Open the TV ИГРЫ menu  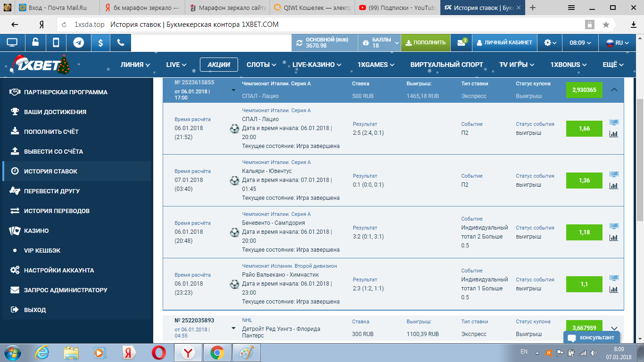pyautogui.click(x=517, y=65)
